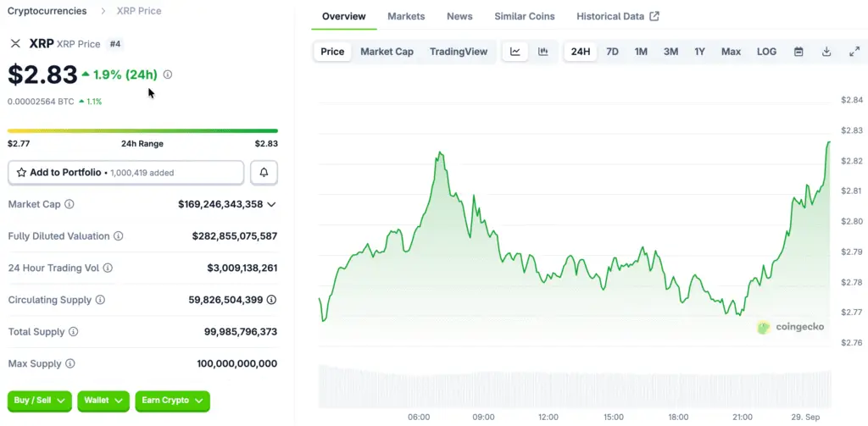Switch chart to Market Cap view
This screenshot has width=868, height=426.
pos(387,52)
